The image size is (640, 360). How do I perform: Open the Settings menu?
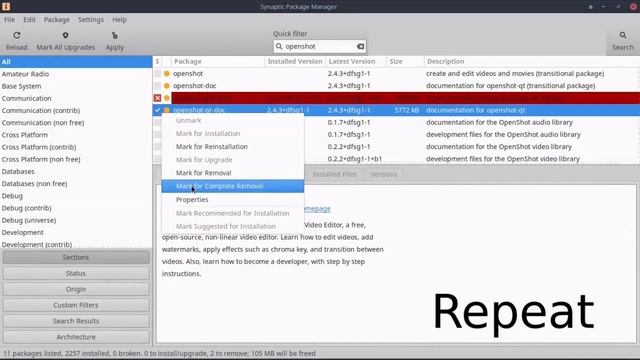tap(91, 20)
